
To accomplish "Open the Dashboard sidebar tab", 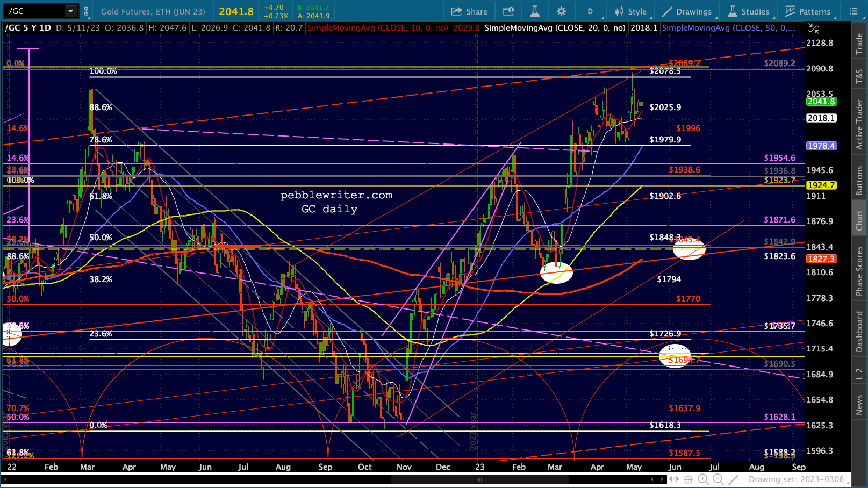I will pyautogui.click(x=859, y=332).
